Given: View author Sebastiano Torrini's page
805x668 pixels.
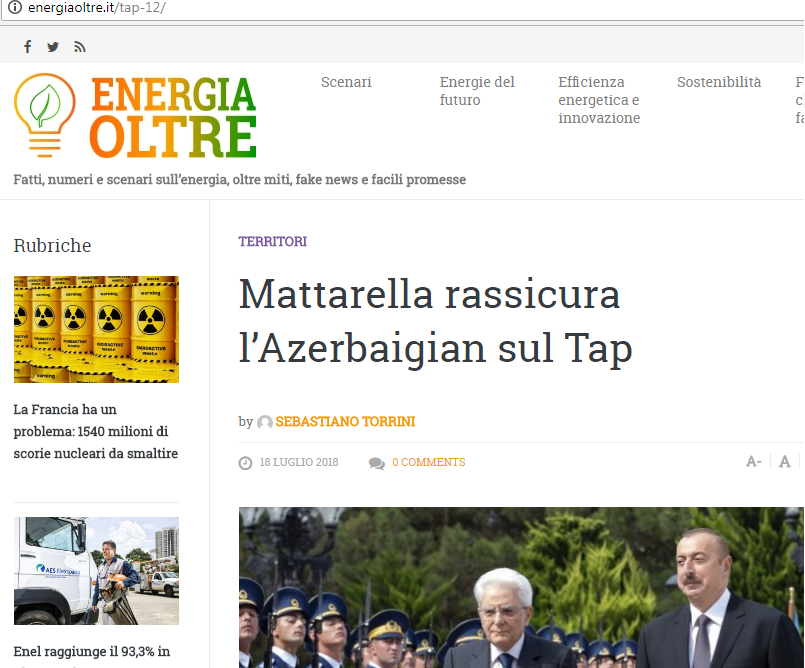Looking at the screenshot, I should [345, 422].
